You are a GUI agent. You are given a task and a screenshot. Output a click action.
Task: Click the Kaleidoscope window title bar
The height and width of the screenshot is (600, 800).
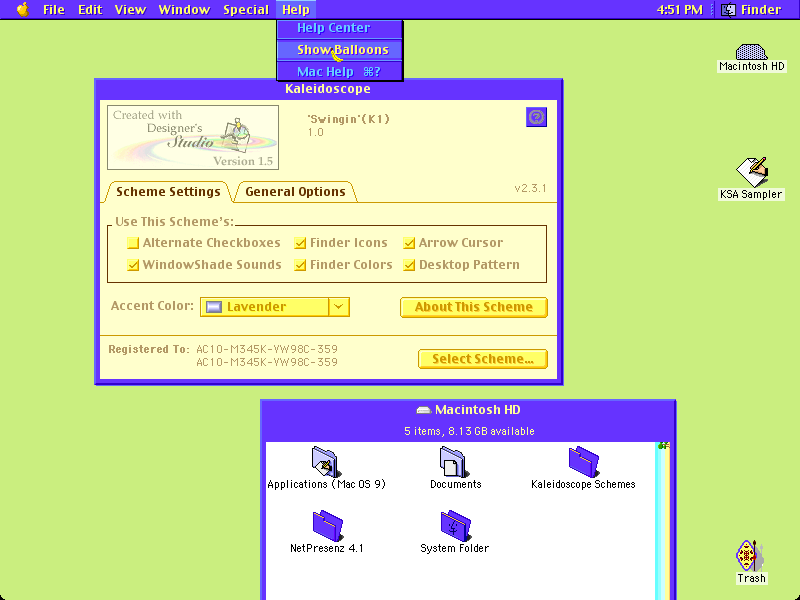coord(329,89)
